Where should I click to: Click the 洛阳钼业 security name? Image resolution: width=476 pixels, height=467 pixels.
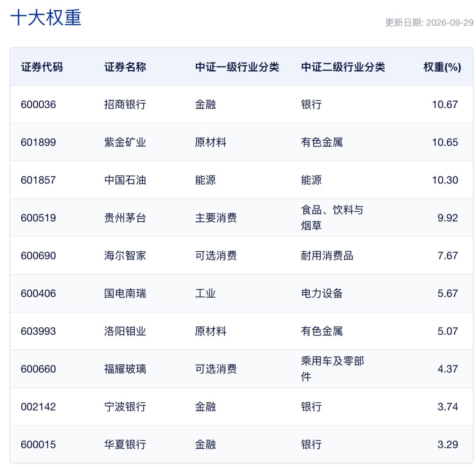(x=125, y=331)
